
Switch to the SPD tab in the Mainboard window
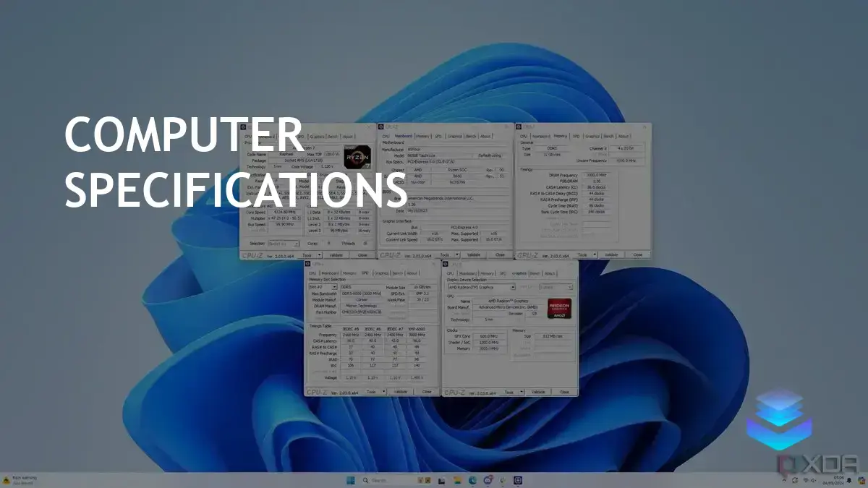tap(438, 136)
